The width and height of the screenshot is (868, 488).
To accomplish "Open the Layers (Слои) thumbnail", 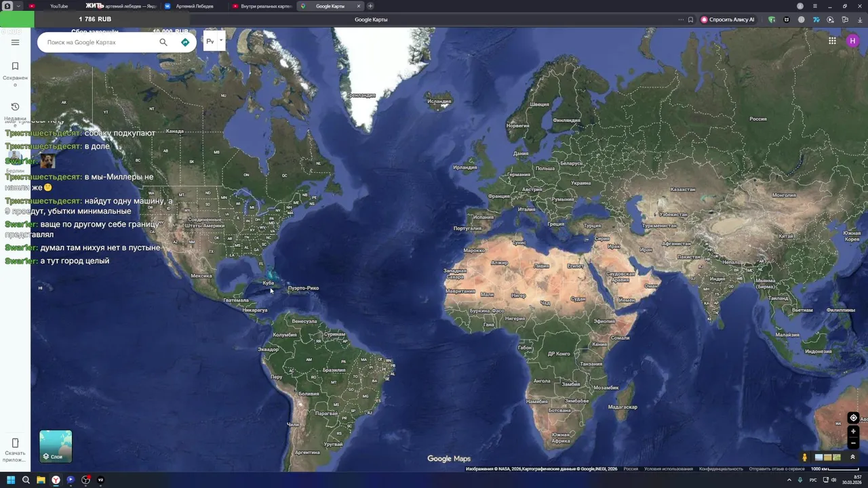I will (x=56, y=446).
